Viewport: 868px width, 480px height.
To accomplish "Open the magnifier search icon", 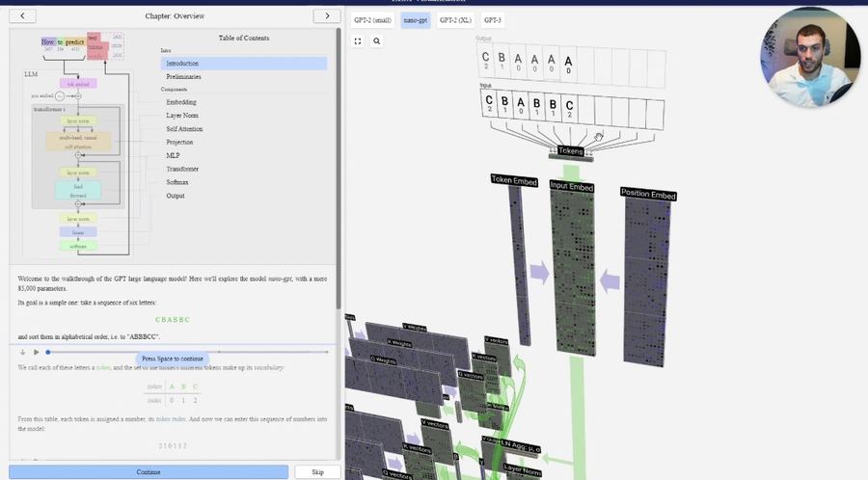I will pos(376,40).
